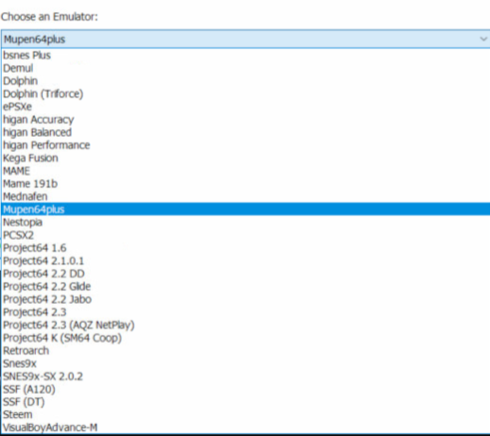The width and height of the screenshot is (490, 436).
Task: Click highlighted Mupen64plus list item
Action: point(246,209)
